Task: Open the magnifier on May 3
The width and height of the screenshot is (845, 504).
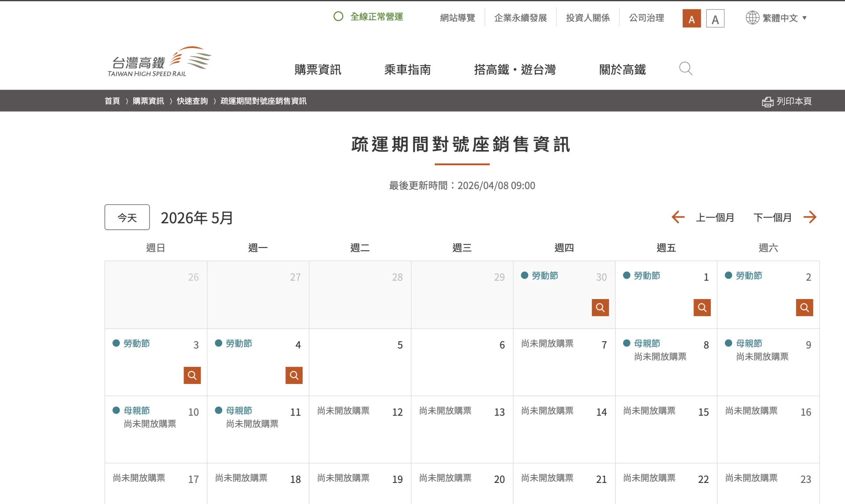Action: [x=192, y=375]
